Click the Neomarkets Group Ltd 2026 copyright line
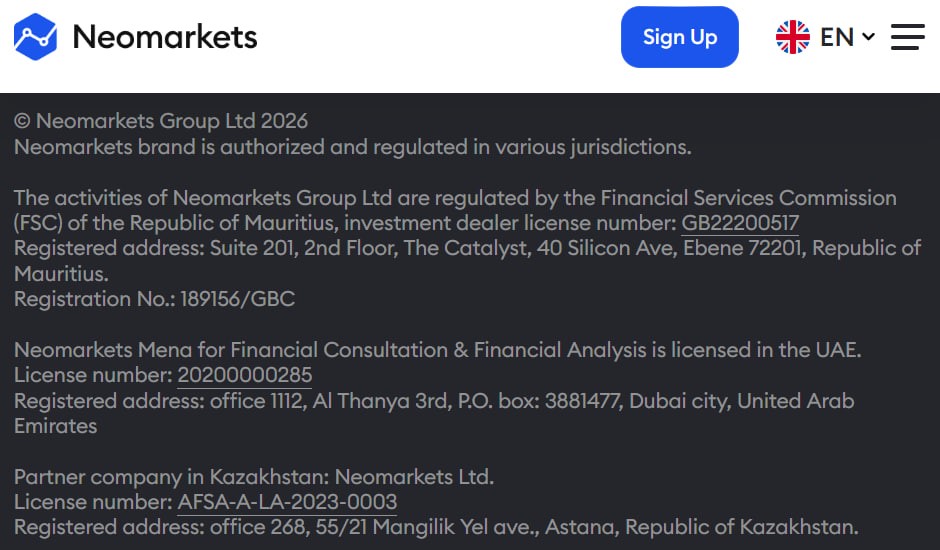Image resolution: width=940 pixels, height=550 pixels. (161, 121)
